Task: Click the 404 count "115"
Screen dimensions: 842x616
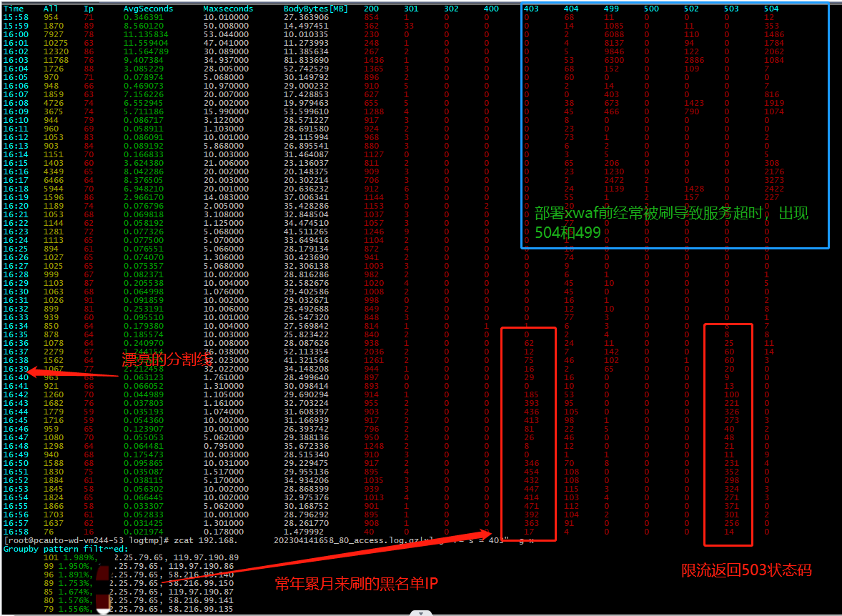Action: (571, 489)
